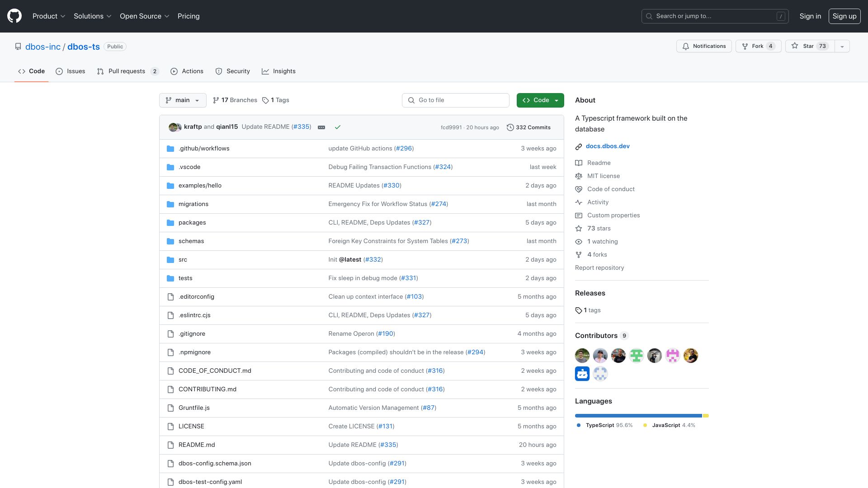This screenshot has height=488, width=868.
Task: Click the yellow JavaScript language bar segment
Action: 706,416
